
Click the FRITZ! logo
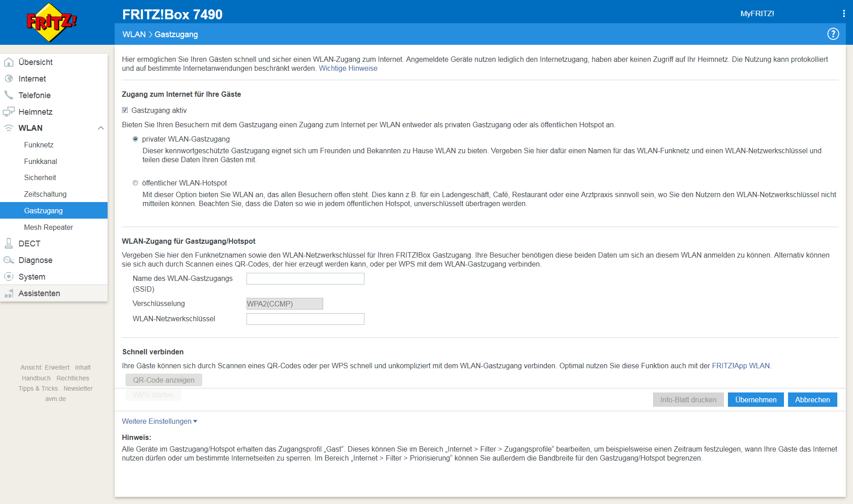point(52,22)
